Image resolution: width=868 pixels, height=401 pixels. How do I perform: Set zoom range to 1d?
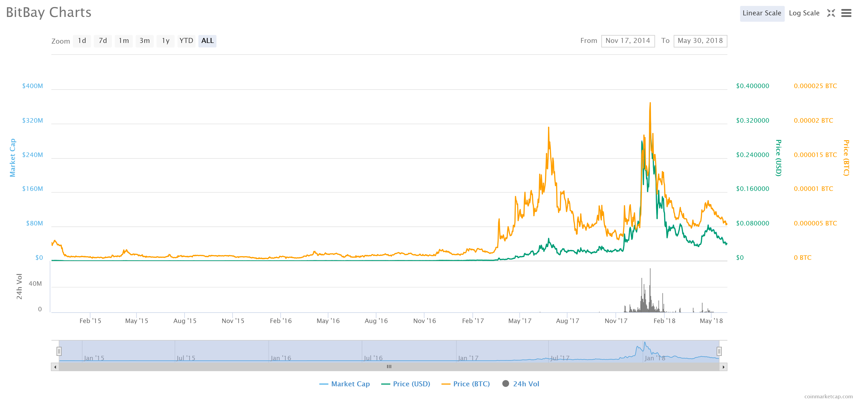[x=82, y=41]
